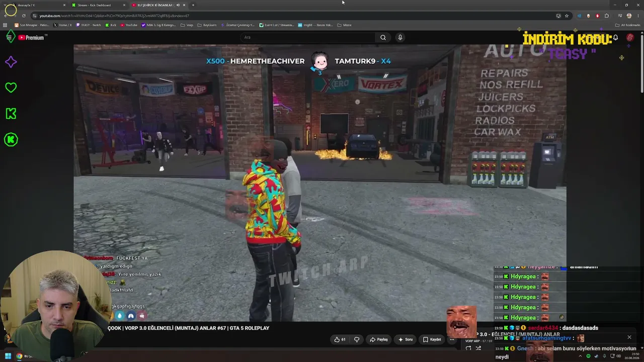
Task: Click the Soru ask button
Action: pos(406,339)
